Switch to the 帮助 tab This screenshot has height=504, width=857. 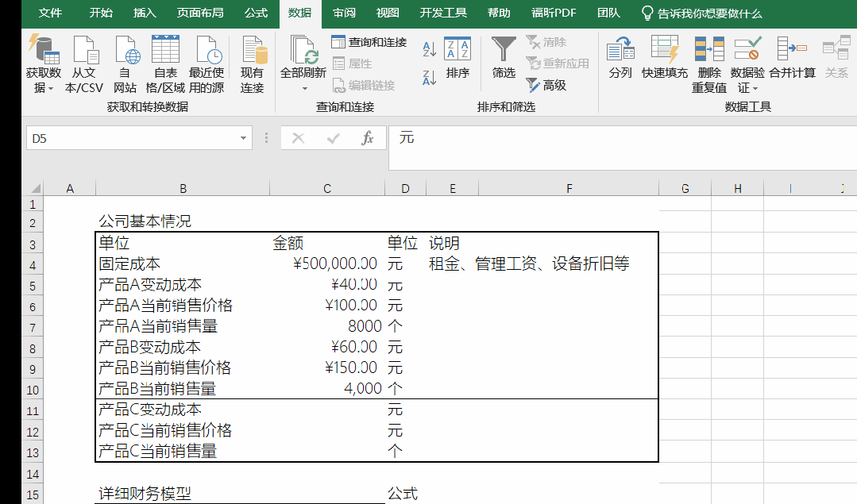499,13
